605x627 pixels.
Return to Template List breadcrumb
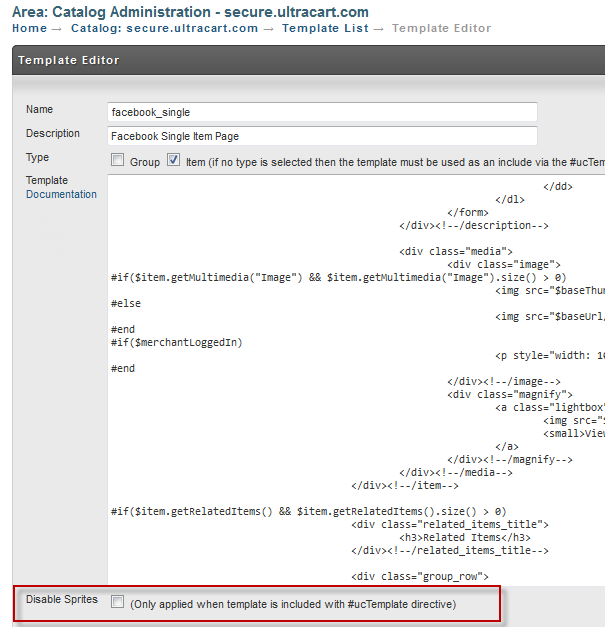(x=325, y=28)
